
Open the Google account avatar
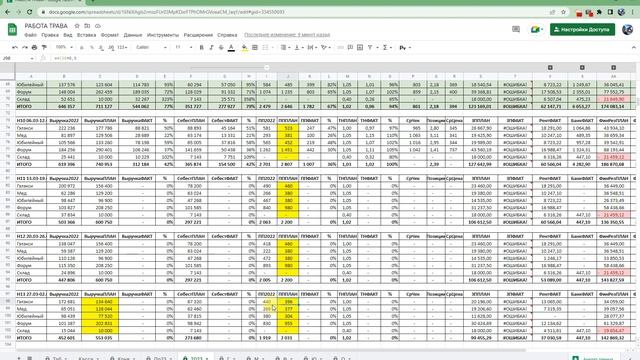[x=627, y=29]
